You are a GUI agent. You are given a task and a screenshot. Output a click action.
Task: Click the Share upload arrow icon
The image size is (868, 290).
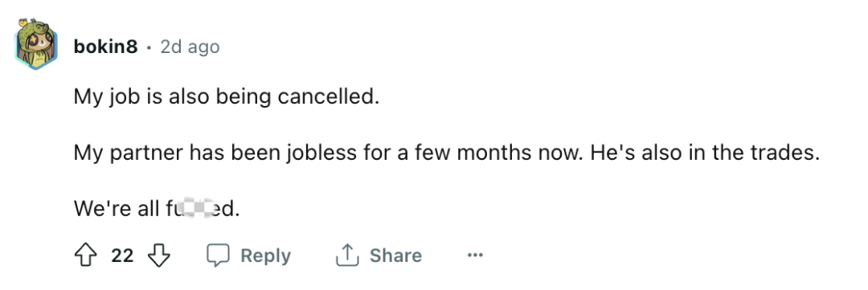[347, 255]
